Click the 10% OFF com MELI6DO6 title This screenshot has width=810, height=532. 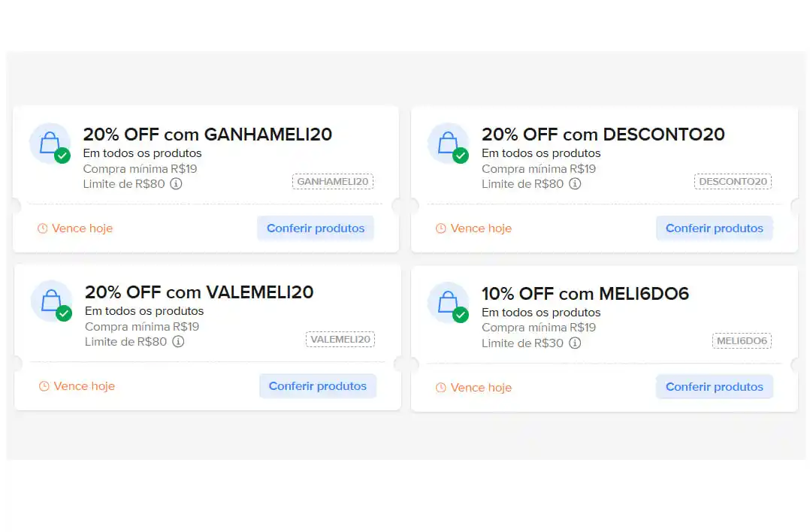pos(585,294)
